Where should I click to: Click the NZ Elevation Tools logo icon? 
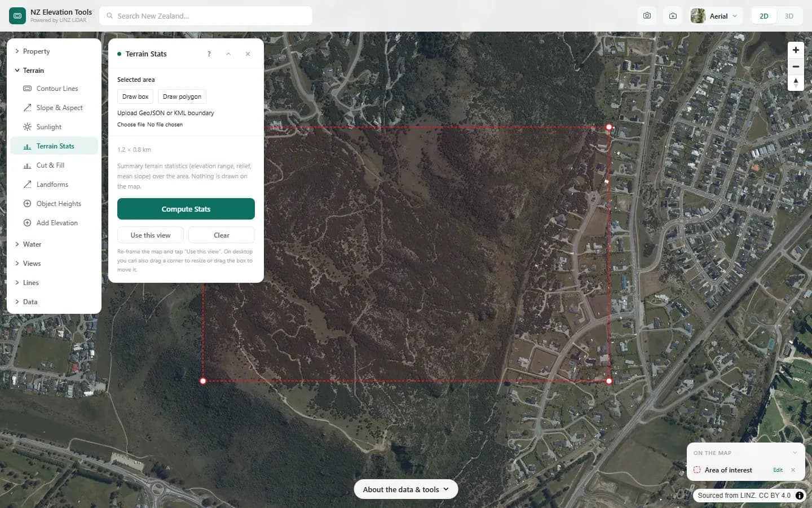point(17,16)
